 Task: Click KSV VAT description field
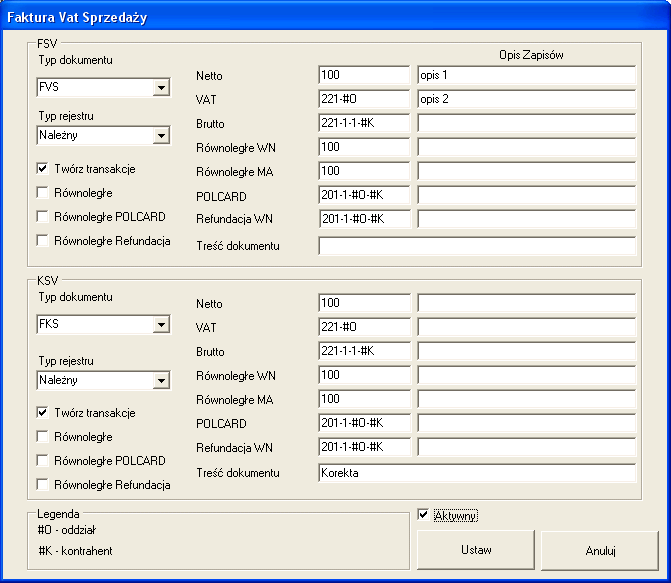click(527, 327)
